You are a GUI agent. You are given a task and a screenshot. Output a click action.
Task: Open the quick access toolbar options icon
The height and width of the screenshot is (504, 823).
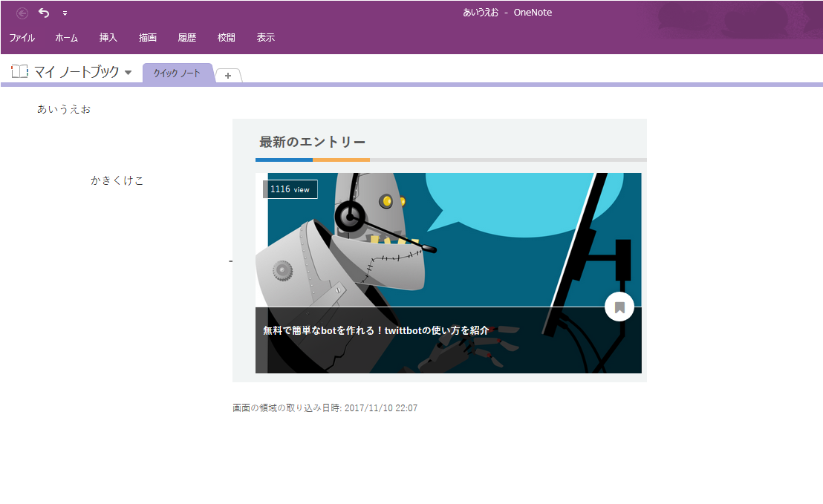(65, 13)
